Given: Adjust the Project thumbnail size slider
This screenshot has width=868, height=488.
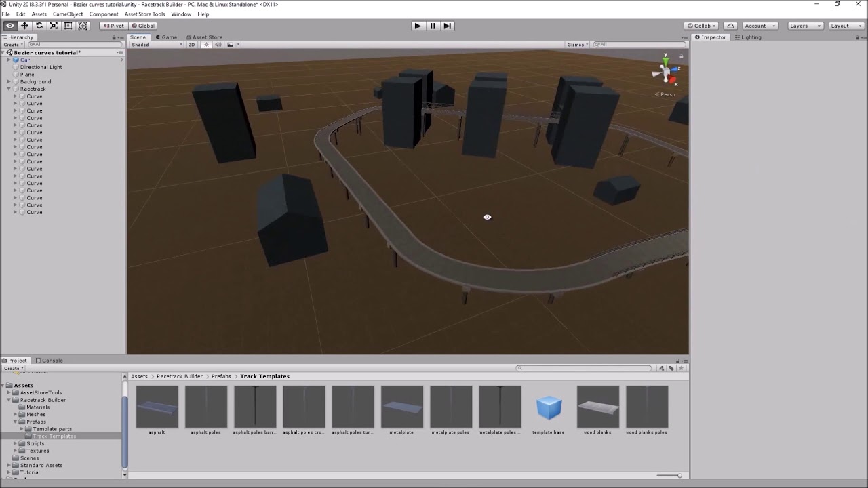Looking at the screenshot, I should [x=669, y=475].
